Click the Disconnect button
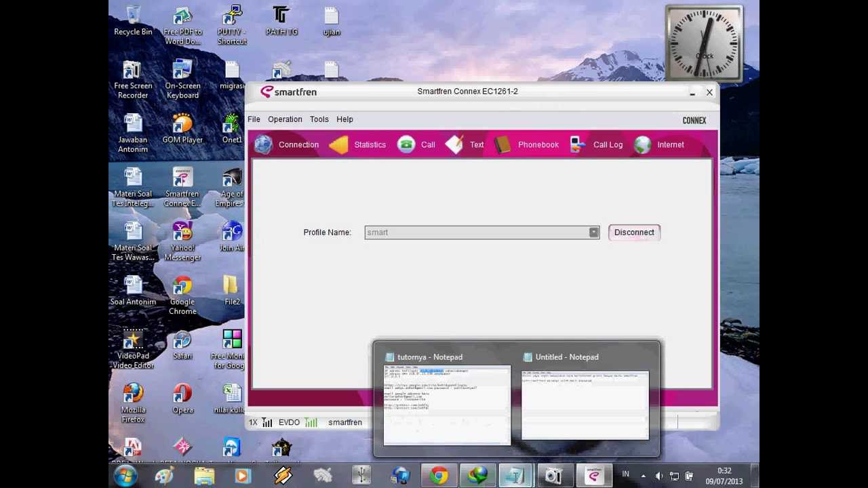 634,232
